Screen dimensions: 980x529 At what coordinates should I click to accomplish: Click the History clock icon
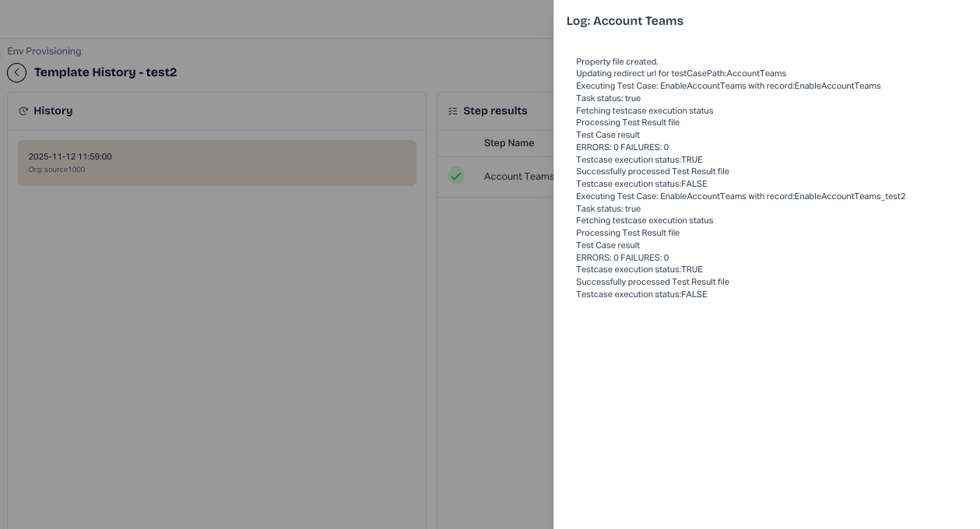click(23, 111)
